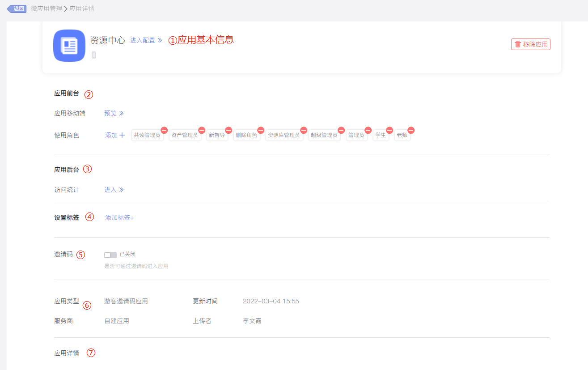
Task: Remove the 学生 role tag
Action: 389,130
